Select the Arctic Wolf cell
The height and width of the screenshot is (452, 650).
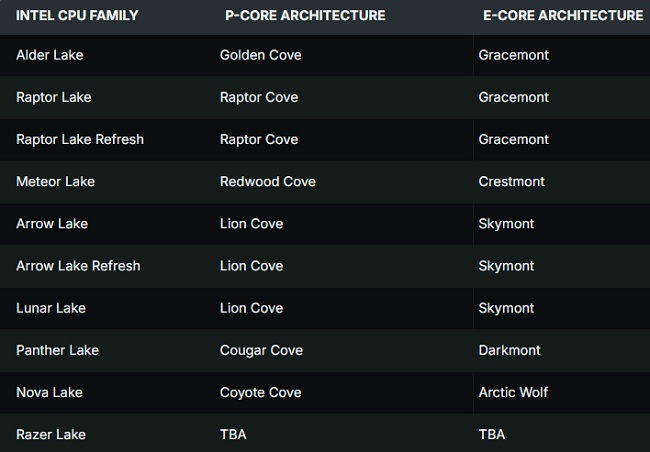[513, 392]
